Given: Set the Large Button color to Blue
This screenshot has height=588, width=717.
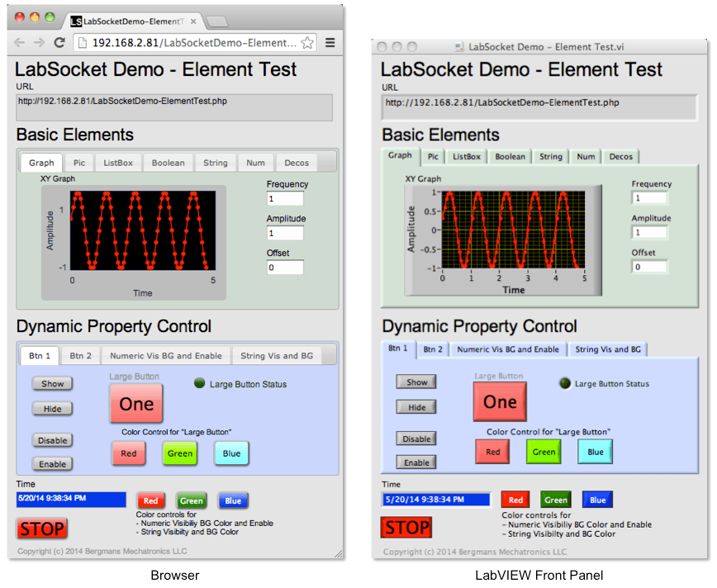Looking at the screenshot, I should click(231, 453).
